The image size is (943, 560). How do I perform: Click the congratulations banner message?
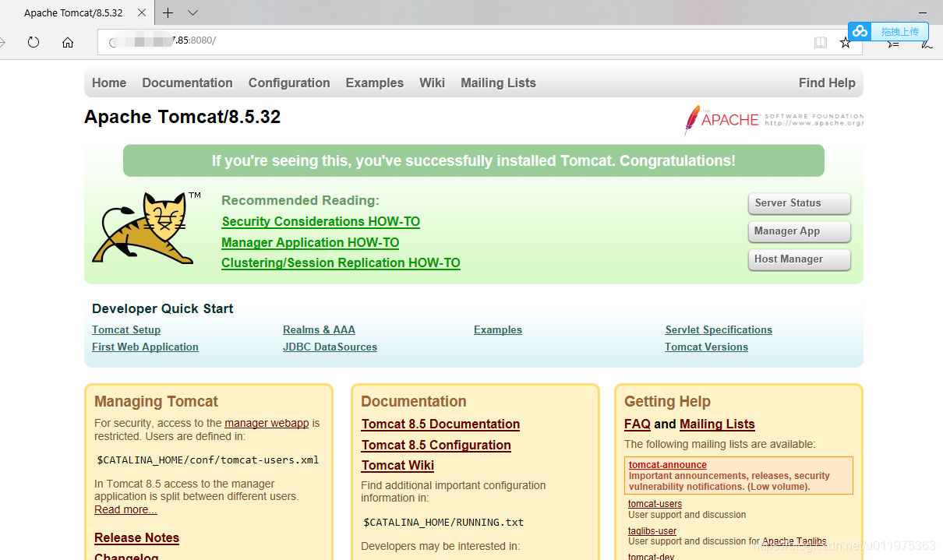pyautogui.click(x=474, y=161)
